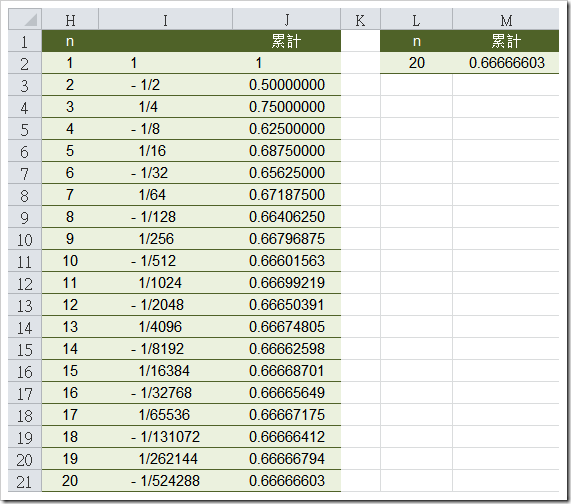Select the cell showing 1/4096
The image size is (571, 504).
coord(165,327)
